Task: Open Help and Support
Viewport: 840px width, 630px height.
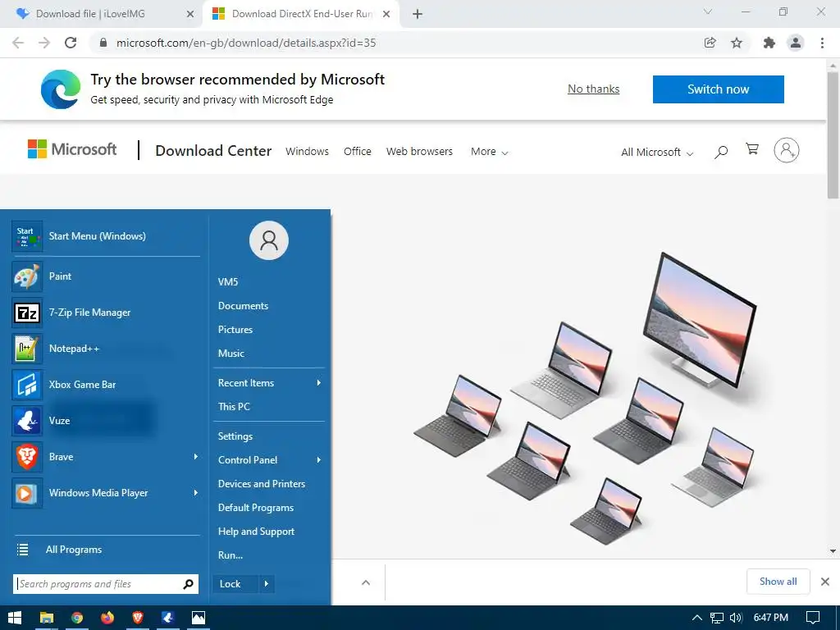Action: click(x=256, y=532)
